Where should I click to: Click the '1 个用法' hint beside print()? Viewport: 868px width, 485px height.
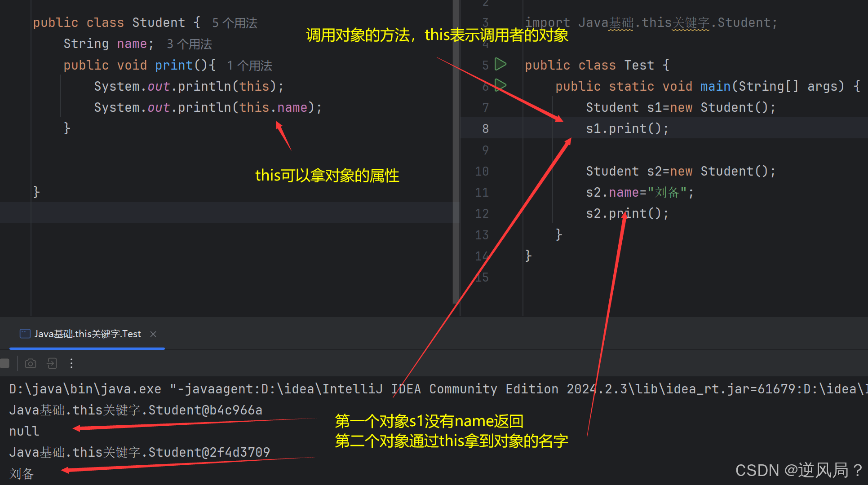pos(249,66)
